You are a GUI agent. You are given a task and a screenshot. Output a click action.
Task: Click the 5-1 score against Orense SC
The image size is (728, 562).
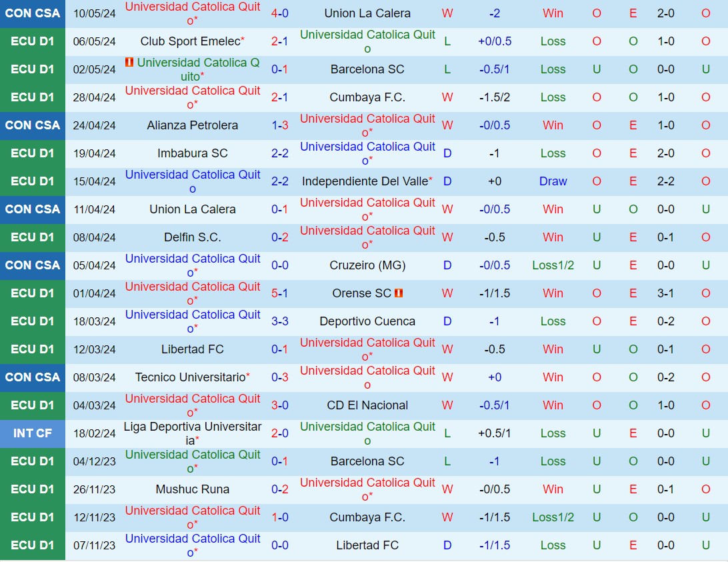279,293
